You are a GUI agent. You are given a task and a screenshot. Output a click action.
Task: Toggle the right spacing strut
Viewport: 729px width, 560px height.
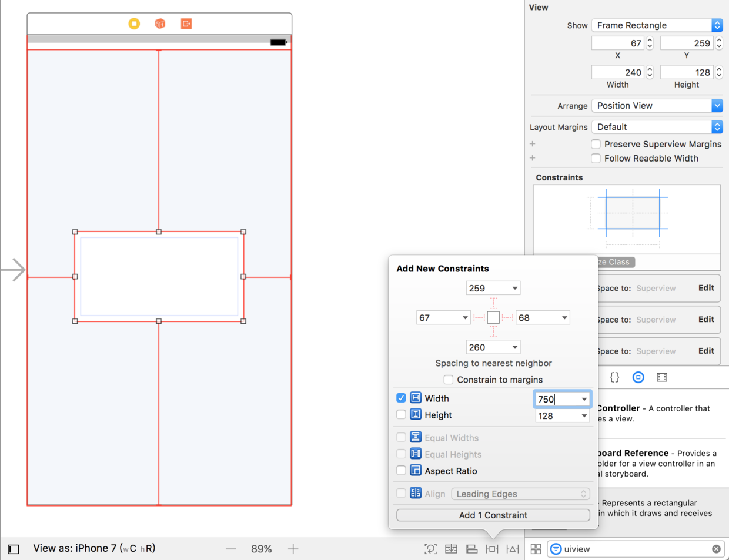(x=507, y=317)
